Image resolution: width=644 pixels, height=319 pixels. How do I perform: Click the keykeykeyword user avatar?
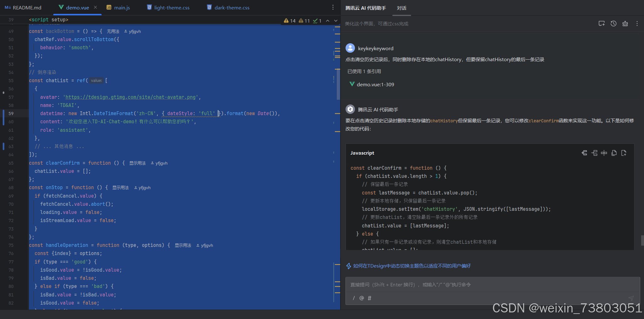[350, 48]
